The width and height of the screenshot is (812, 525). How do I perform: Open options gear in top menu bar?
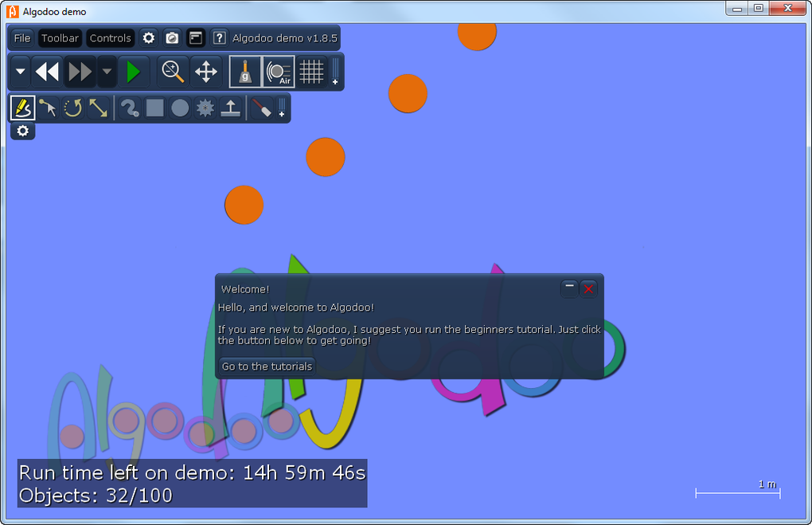[x=149, y=37]
